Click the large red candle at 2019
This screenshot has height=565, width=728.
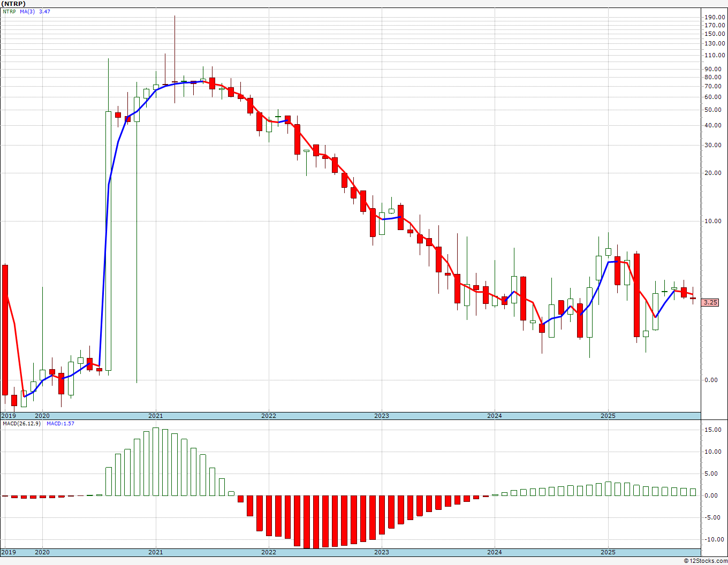point(5,329)
